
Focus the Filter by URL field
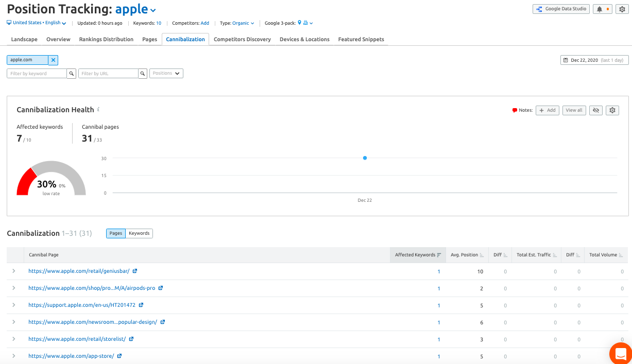(108, 74)
